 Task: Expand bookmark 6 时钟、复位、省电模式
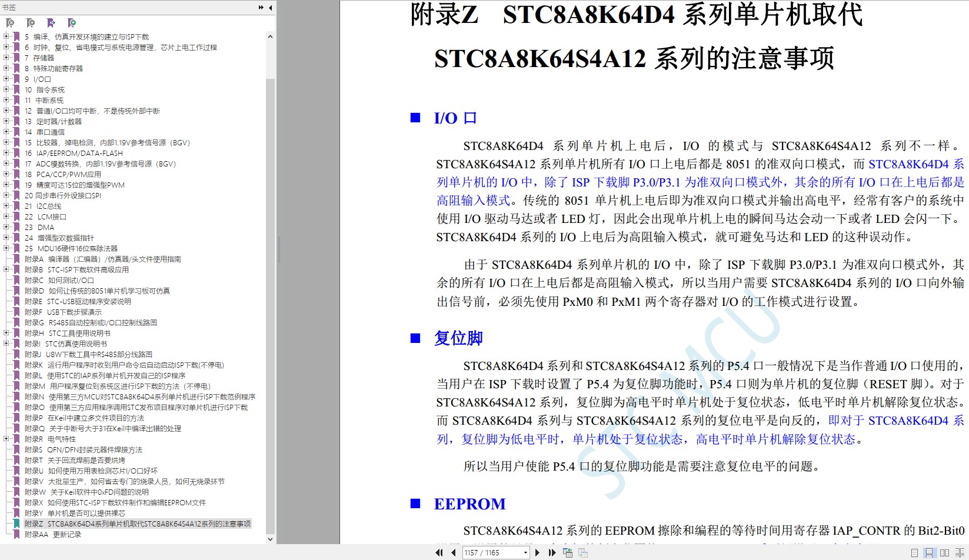click(6, 47)
